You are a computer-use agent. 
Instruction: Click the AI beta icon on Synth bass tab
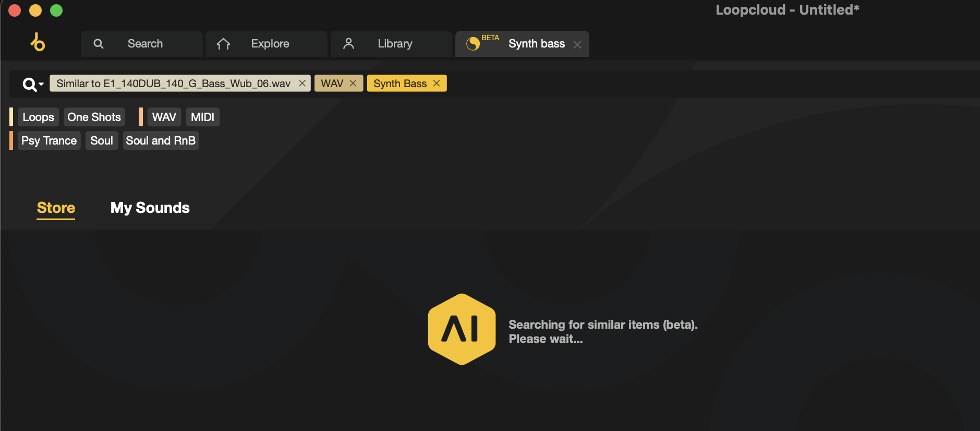pyautogui.click(x=473, y=44)
